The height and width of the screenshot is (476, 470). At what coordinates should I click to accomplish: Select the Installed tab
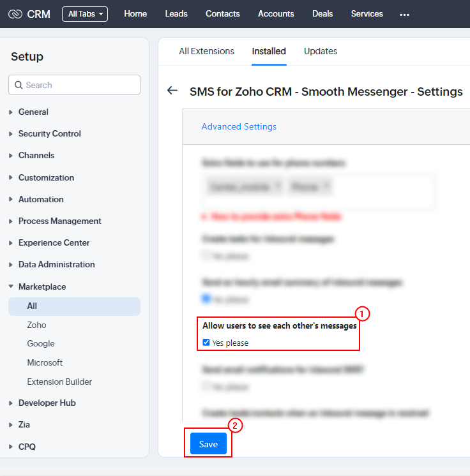point(269,51)
